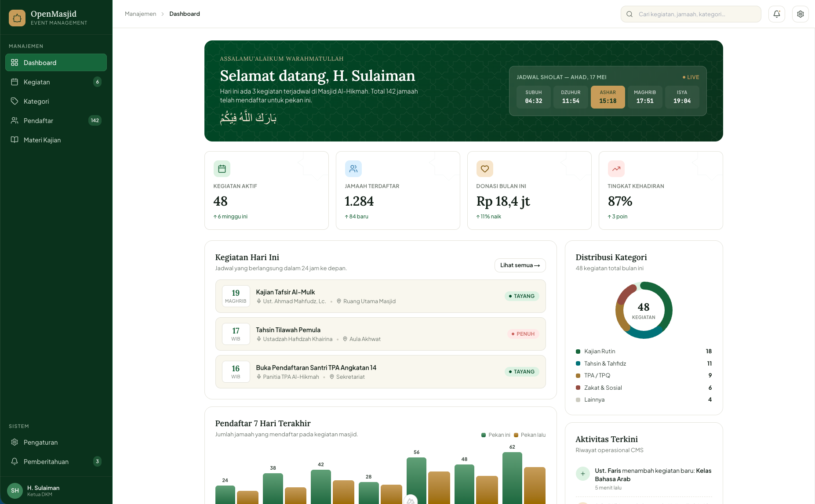This screenshot has height=504, width=815.
Task: Click the SH user avatar
Action: [15, 491]
